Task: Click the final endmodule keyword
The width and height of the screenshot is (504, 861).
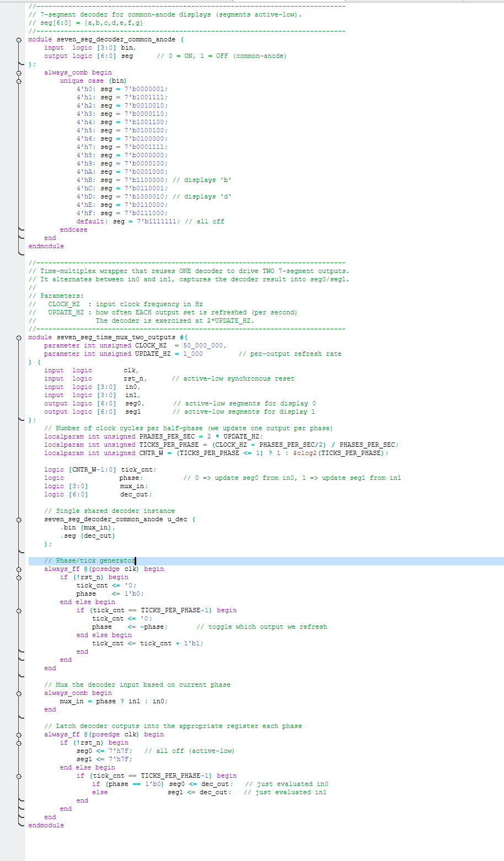Action: (46, 825)
